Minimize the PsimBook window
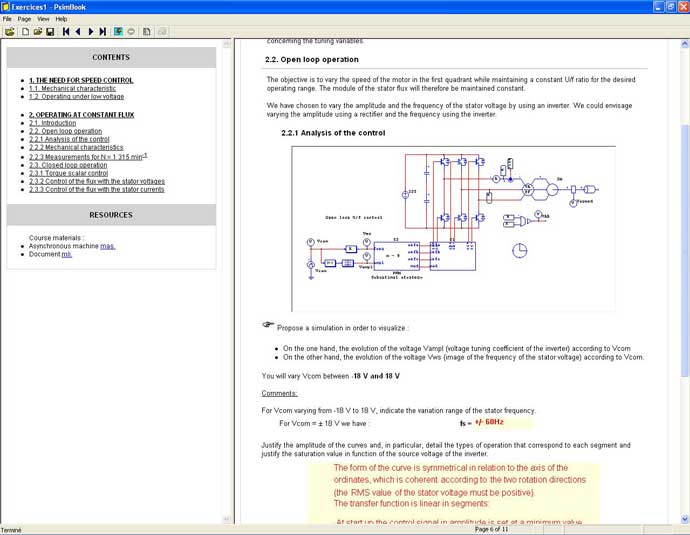Screen dimensions: 690x535 pyautogui.click(x=658, y=7)
